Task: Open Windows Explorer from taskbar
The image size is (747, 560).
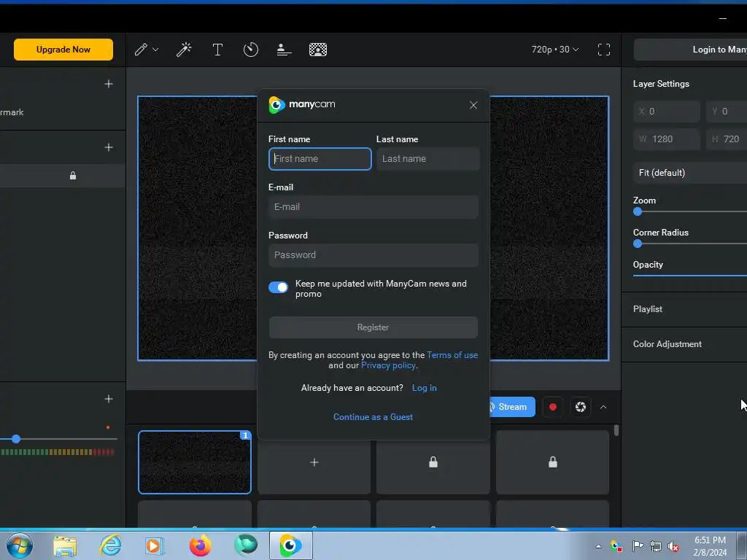Action: coord(65,545)
